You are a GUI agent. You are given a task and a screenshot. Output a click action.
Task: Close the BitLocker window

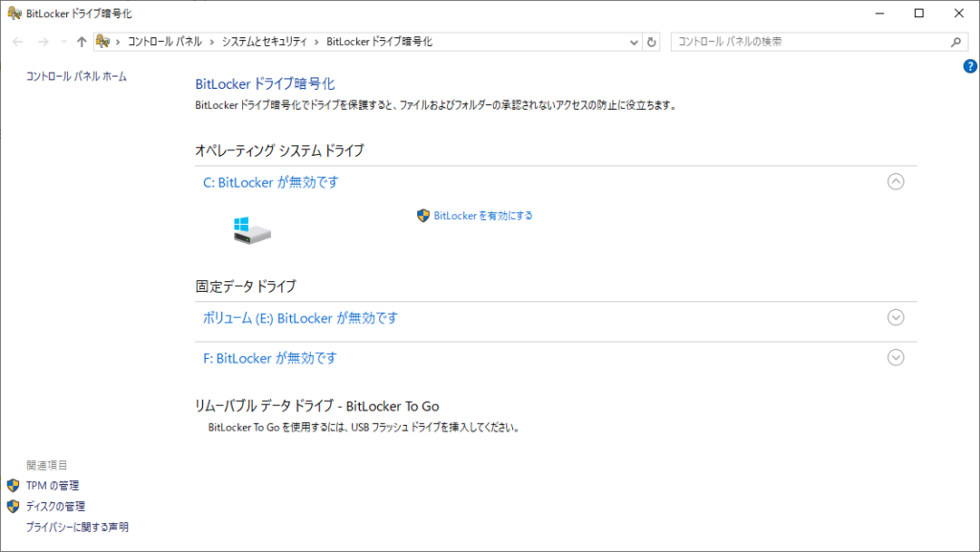click(x=959, y=13)
